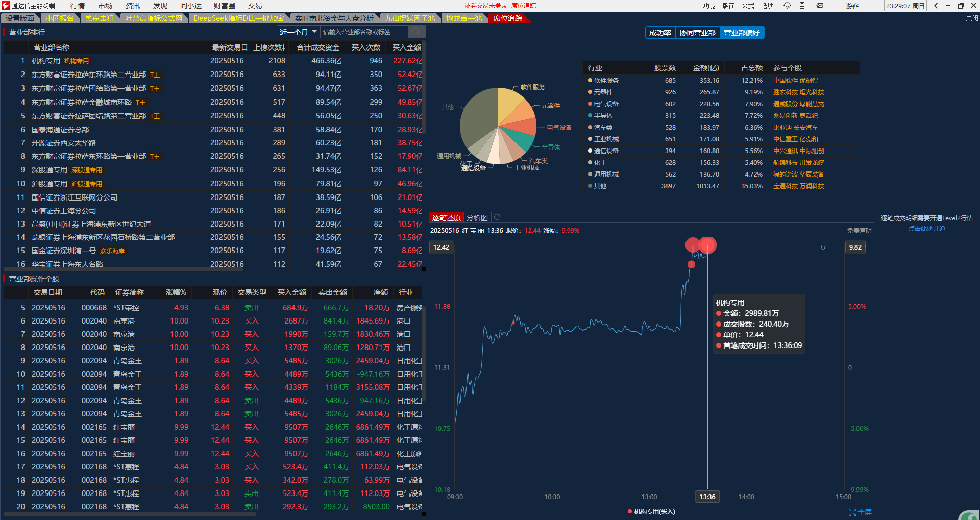980x520 pixels.
Task: Open the 行情 menu
Action: (78, 6)
